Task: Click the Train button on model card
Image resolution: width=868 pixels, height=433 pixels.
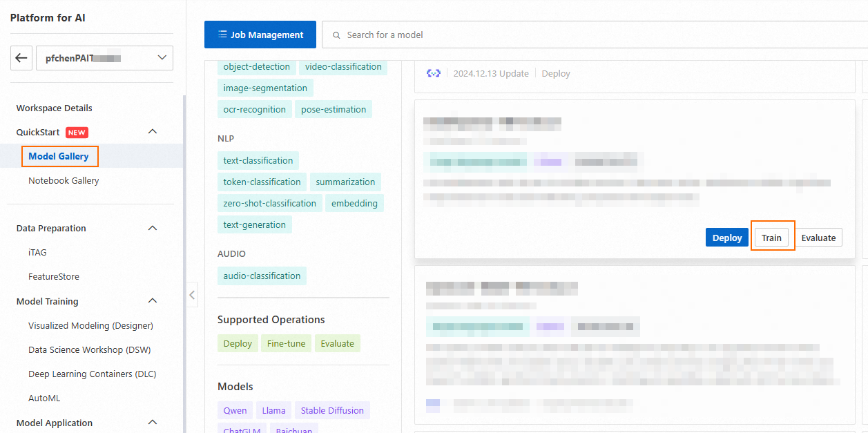Action: pyautogui.click(x=771, y=238)
